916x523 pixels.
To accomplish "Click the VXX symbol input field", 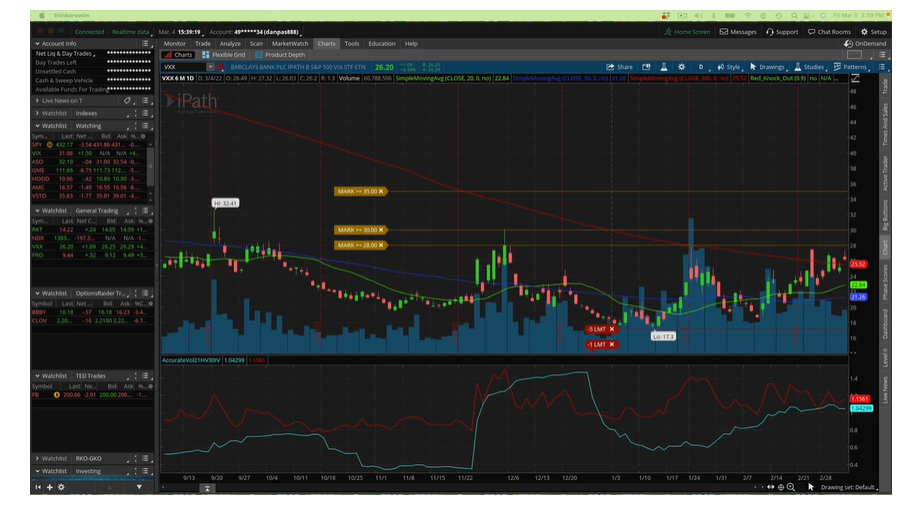I will click(x=184, y=67).
